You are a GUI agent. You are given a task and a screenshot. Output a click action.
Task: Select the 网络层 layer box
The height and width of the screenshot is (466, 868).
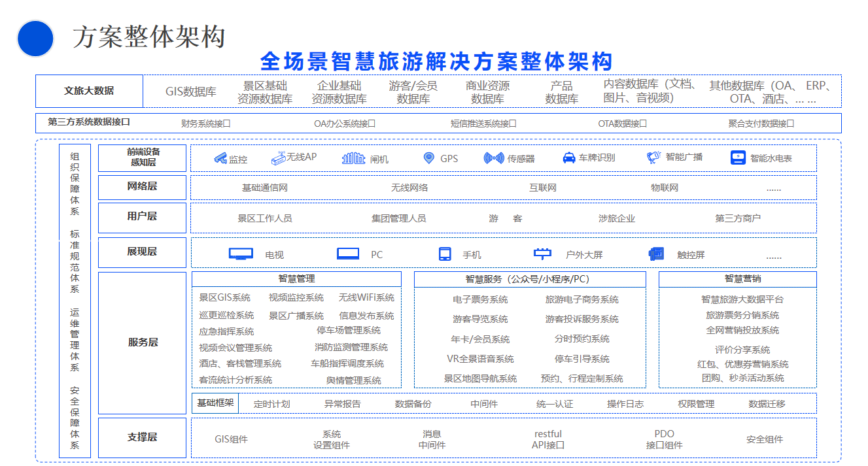[143, 187]
